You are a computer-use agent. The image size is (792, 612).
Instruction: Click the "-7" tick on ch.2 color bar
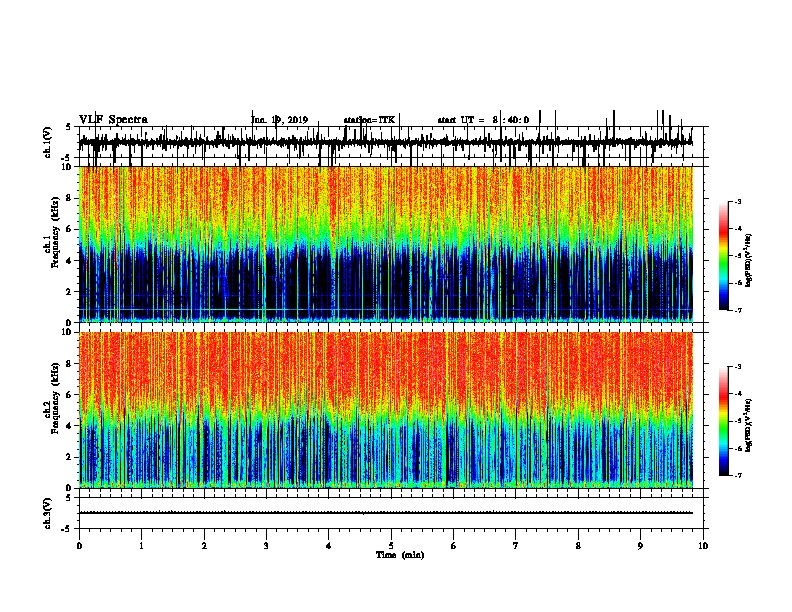pyautogui.click(x=738, y=475)
